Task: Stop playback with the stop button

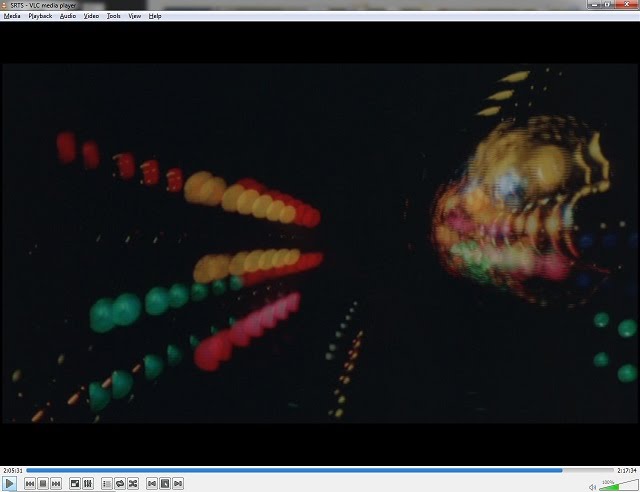Action: click(43, 484)
